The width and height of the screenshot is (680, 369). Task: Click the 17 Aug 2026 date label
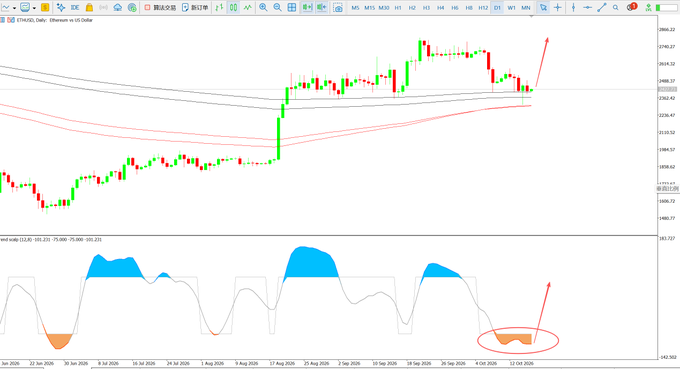(282, 363)
